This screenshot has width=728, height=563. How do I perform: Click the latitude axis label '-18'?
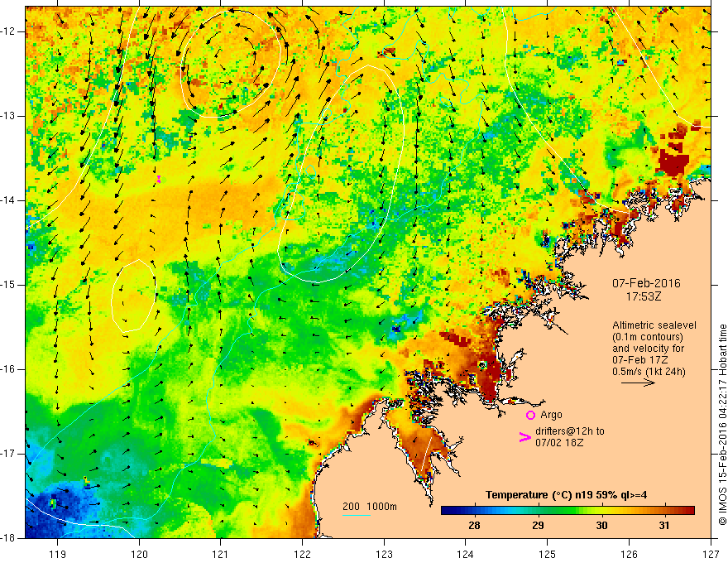click(x=8, y=538)
